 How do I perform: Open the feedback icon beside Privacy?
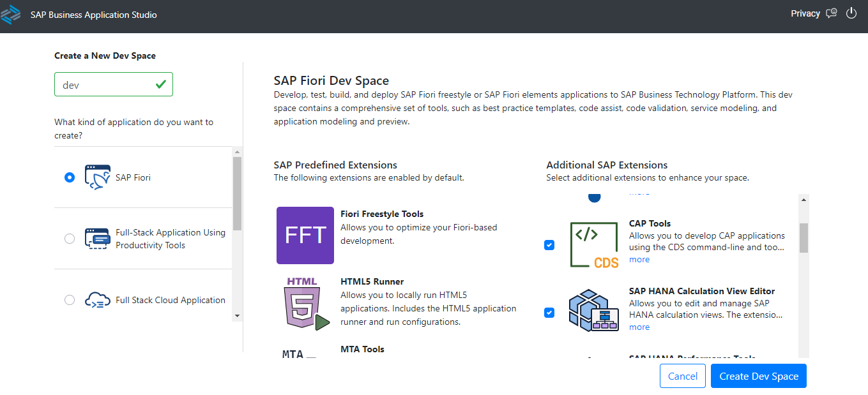coord(831,13)
